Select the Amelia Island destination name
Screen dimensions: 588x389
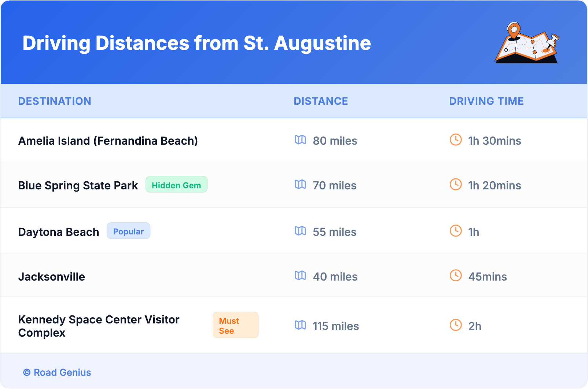click(108, 141)
